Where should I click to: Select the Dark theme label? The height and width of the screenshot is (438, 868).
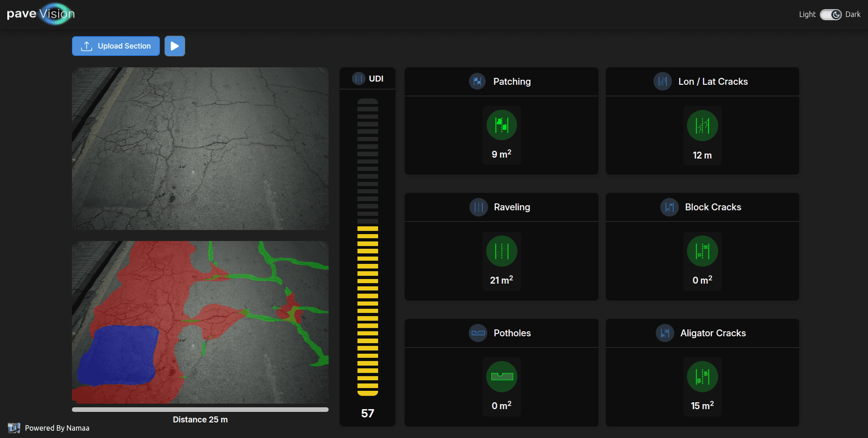pos(852,15)
